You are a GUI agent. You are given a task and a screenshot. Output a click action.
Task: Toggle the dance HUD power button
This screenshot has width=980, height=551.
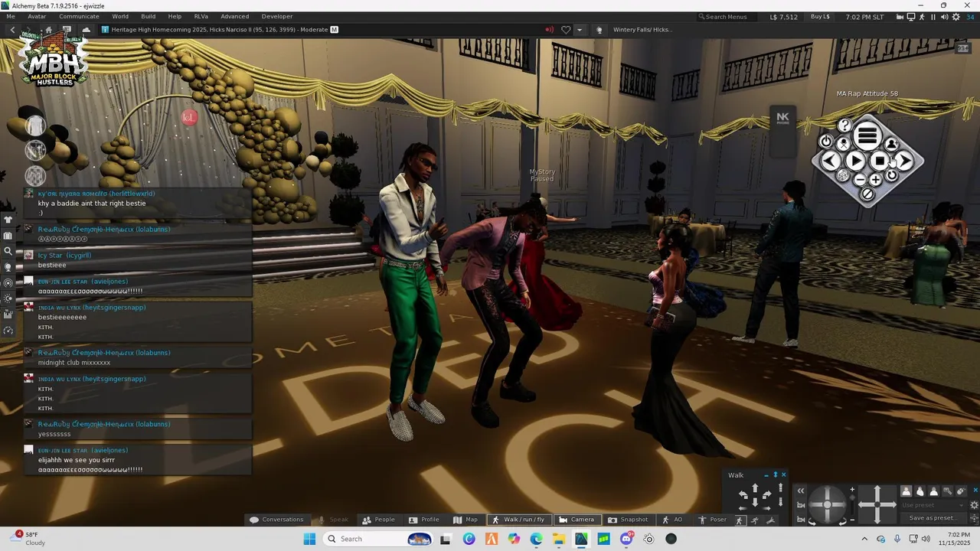click(x=826, y=142)
